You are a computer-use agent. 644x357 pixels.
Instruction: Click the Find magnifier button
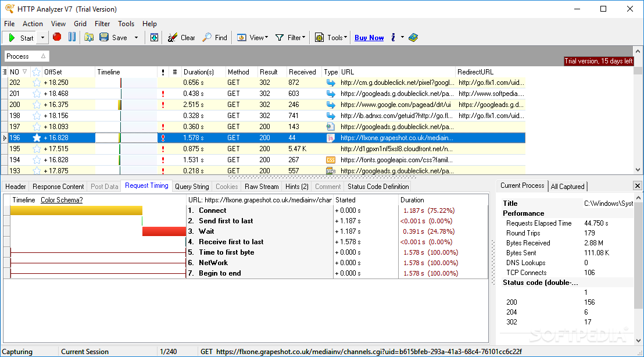(x=215, y=38)
